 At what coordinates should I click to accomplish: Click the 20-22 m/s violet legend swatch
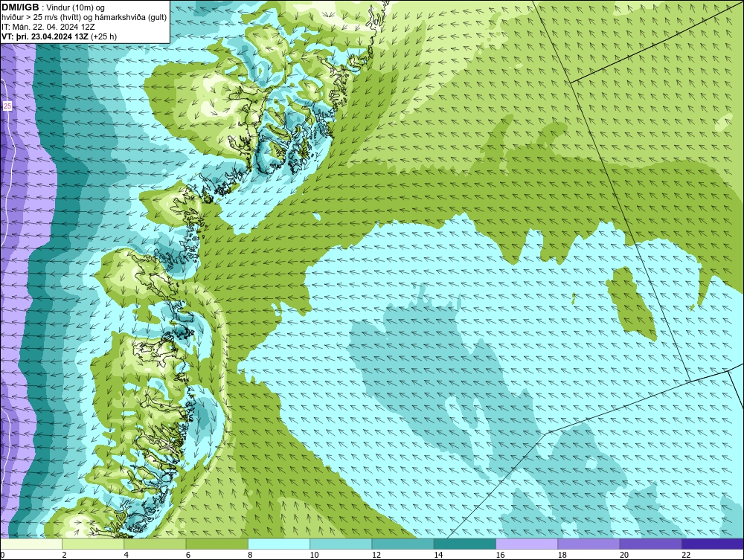650,544
